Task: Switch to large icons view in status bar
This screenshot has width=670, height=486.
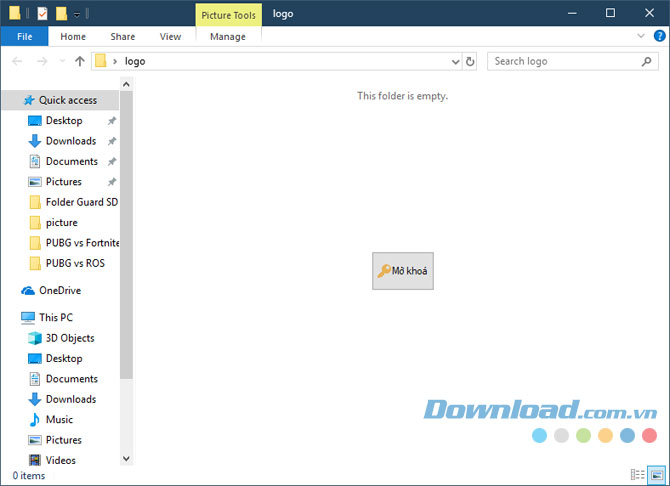Action: (x=654, y=474)
